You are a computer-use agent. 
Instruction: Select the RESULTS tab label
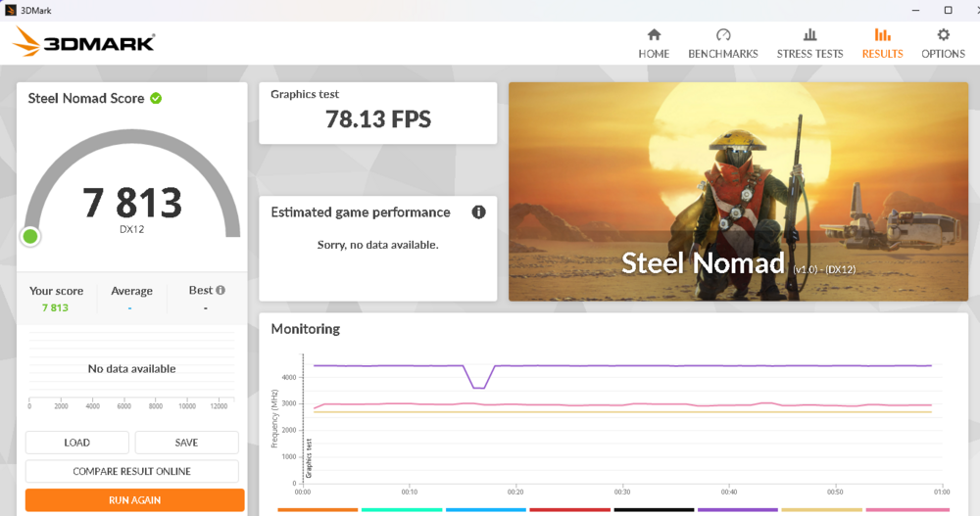(x=883, y=54)
